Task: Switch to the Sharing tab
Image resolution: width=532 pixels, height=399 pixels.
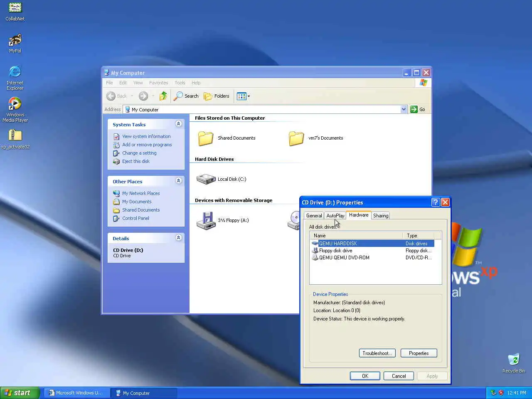Action: point(381,216)
